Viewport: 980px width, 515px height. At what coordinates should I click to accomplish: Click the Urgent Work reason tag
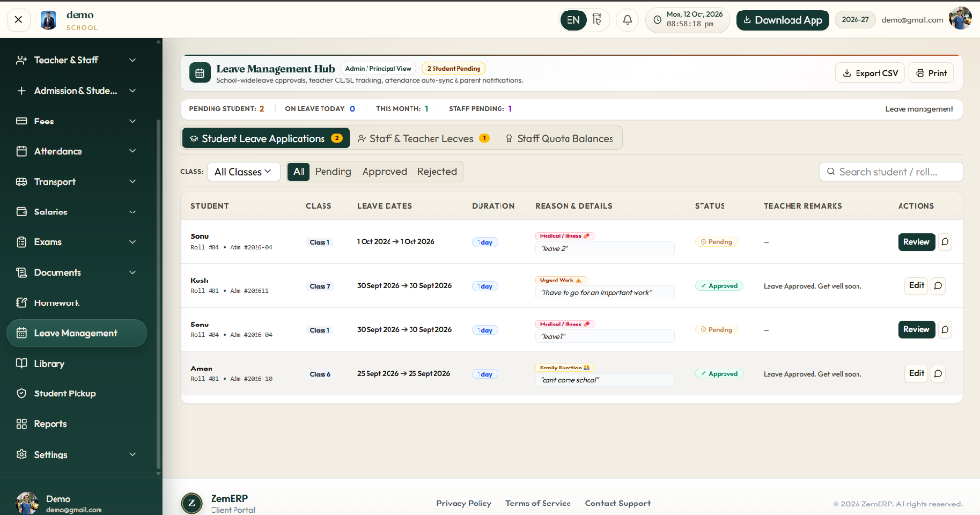pyautogui.click(x=561, y=280)
